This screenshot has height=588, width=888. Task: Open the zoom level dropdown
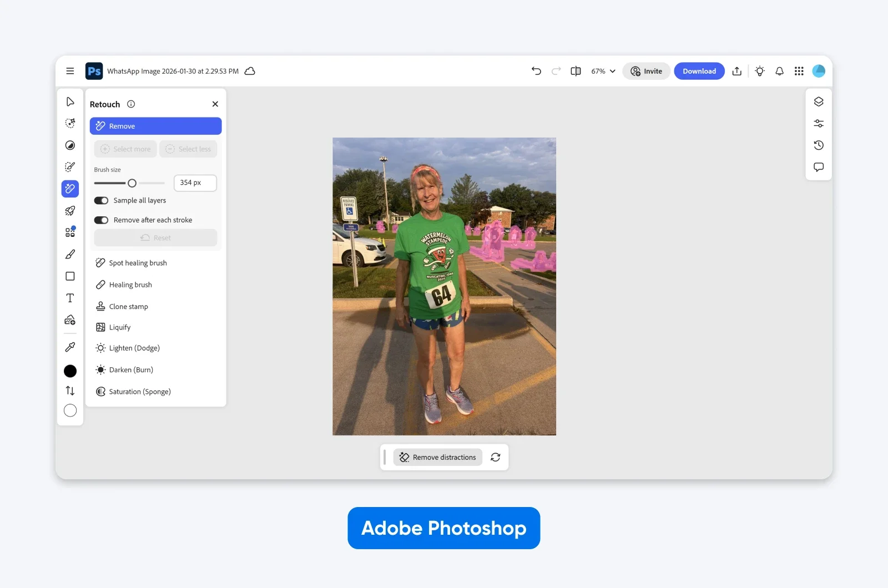[x=603, y=71]
